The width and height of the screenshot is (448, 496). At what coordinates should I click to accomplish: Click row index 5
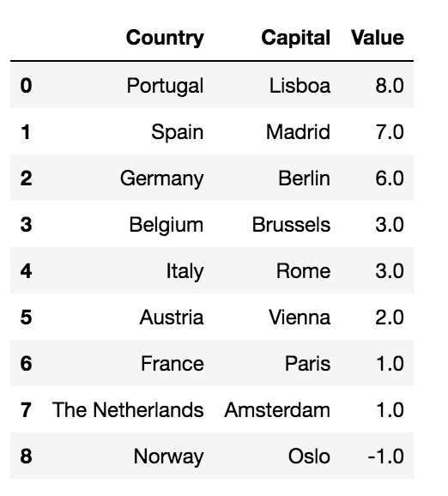[26, 318]
